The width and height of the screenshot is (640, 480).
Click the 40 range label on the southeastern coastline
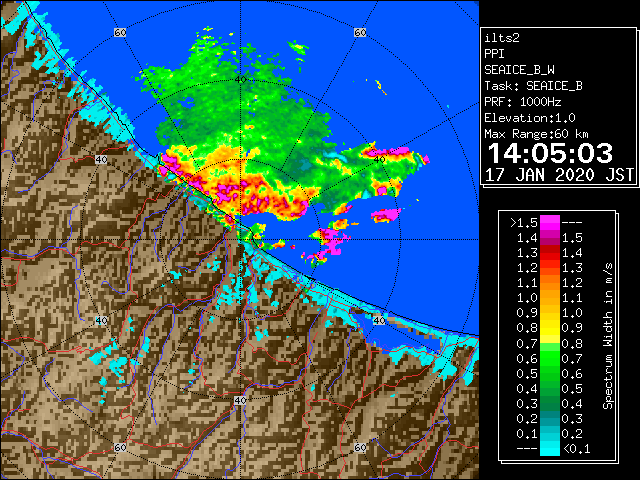[379, 320]
